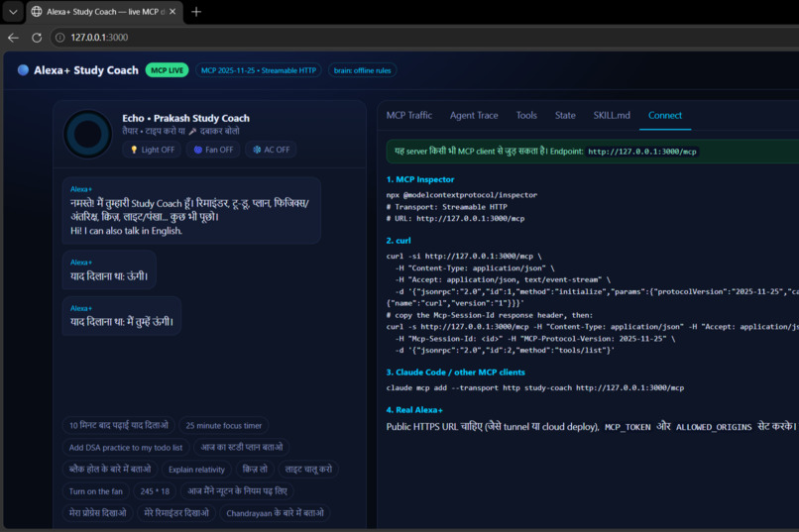Click the microphone icon in the status line
799x532 pixels.
click(x=192, y=132)
